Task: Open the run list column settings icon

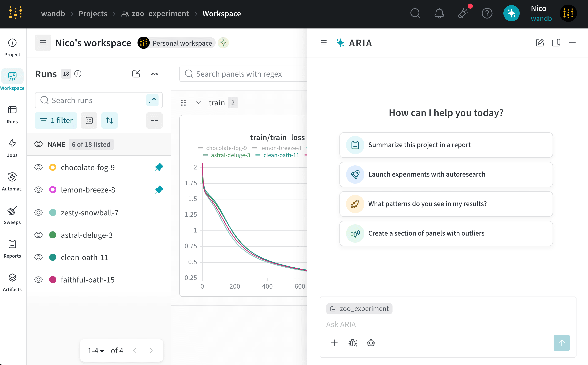Action: 154,120
